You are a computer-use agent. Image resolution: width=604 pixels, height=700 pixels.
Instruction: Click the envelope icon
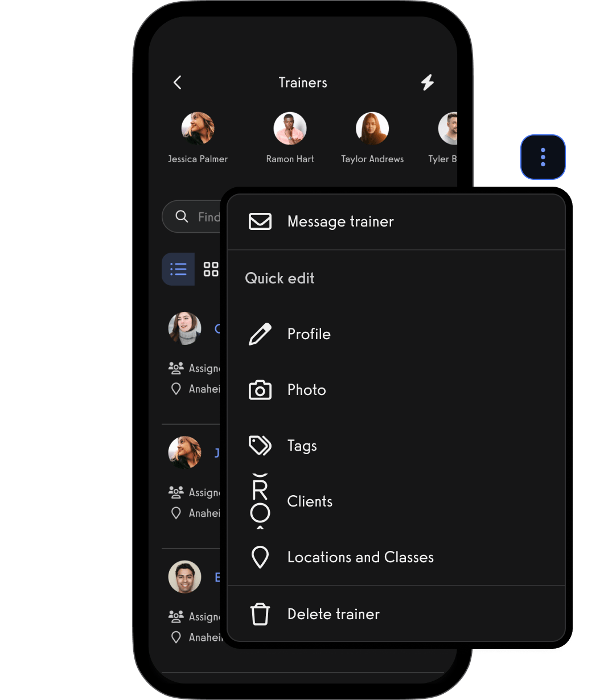point(260,221)
